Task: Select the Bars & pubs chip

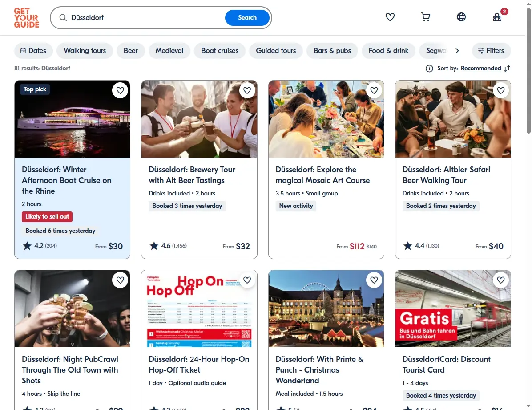Action: coord(332,51)
